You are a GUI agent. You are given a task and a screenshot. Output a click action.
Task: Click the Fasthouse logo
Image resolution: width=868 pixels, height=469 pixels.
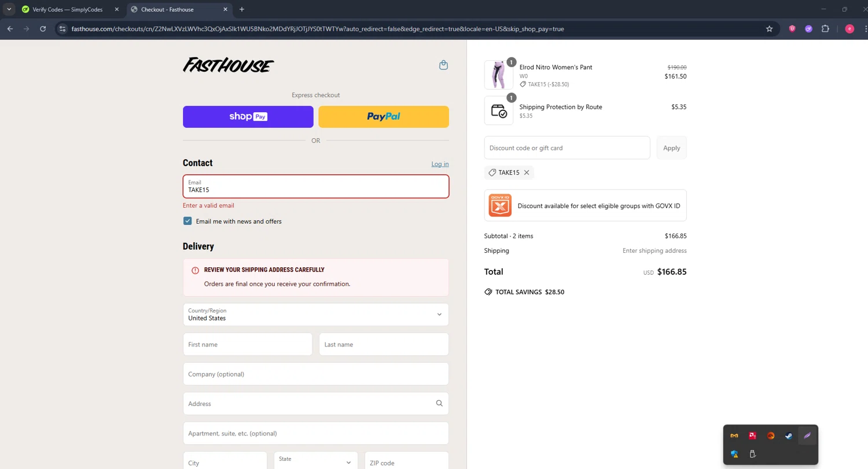click(x=229, y=65)
